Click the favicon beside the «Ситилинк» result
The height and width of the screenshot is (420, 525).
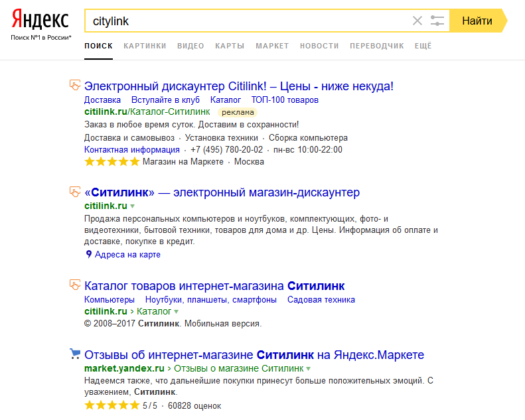pyautogui.click(x=75, y=192)
